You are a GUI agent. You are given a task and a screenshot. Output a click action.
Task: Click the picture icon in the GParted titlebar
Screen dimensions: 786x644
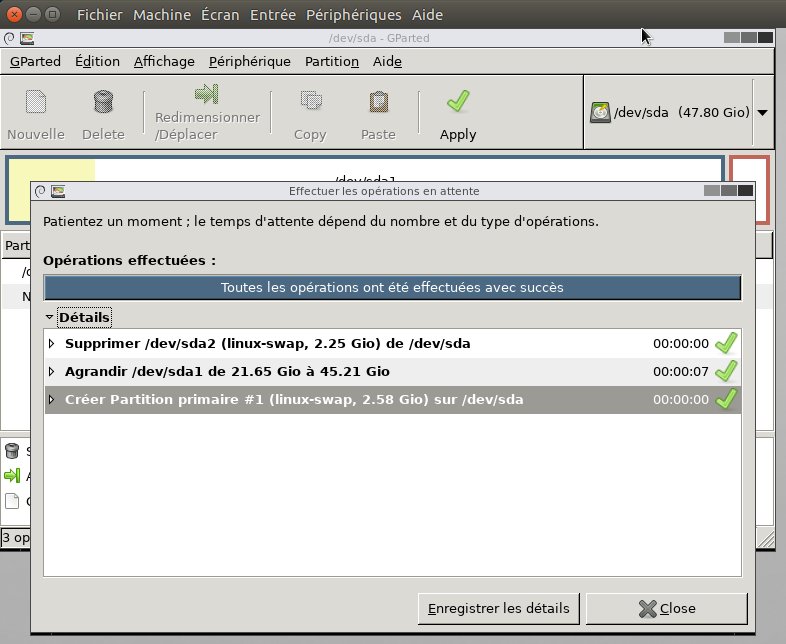[27, 38]
